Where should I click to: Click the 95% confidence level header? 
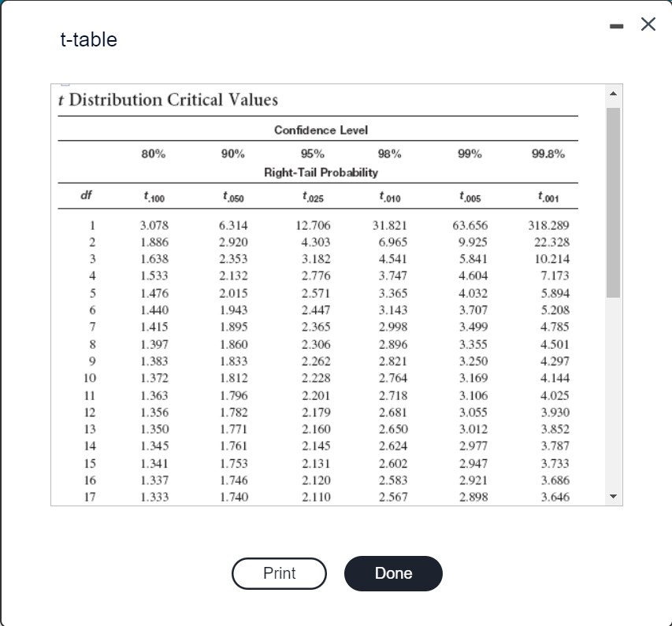point(313,154)
